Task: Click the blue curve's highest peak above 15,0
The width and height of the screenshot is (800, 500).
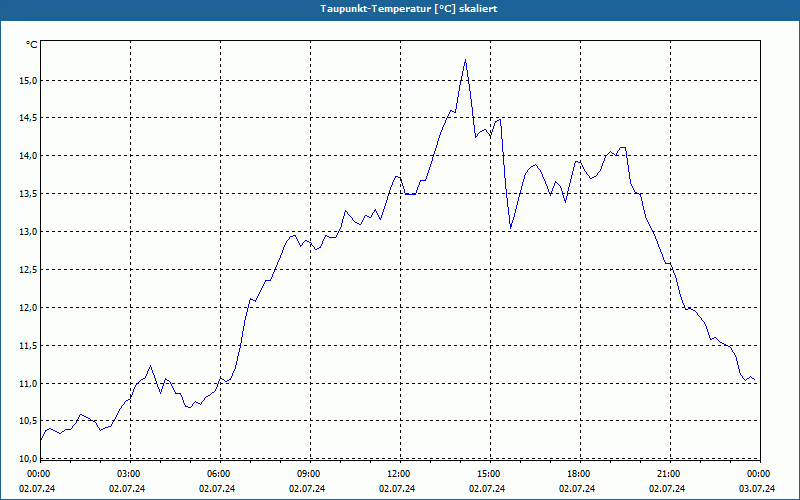Action: (x=465, y=60)
